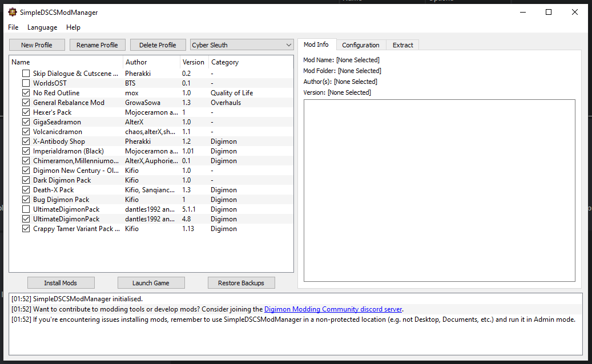592x364 pixels.
Task: Uncheck UltimateDigimonPack version 4.8 checkbox
Action: 26,219
